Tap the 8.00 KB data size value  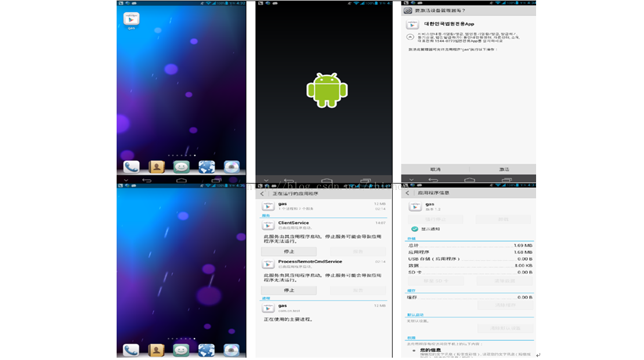(524, 265)
